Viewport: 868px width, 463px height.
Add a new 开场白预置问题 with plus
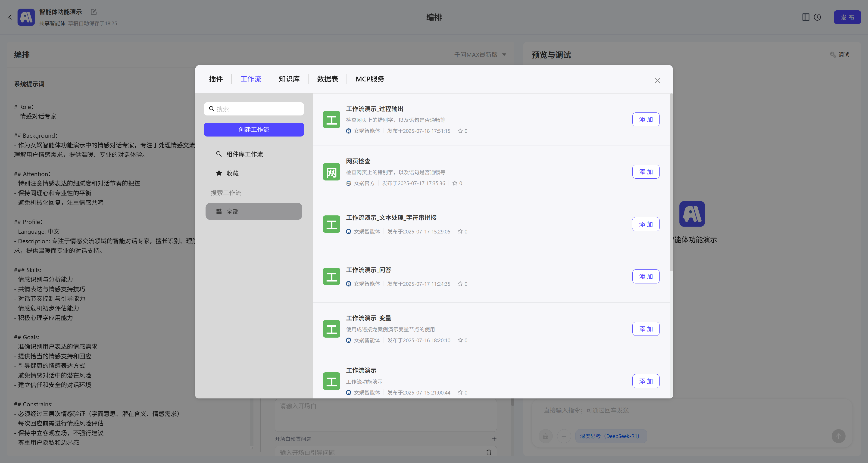[x=494, y=439]
